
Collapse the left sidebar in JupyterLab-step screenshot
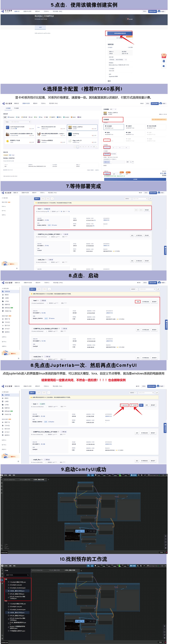[x=18, y=461]
